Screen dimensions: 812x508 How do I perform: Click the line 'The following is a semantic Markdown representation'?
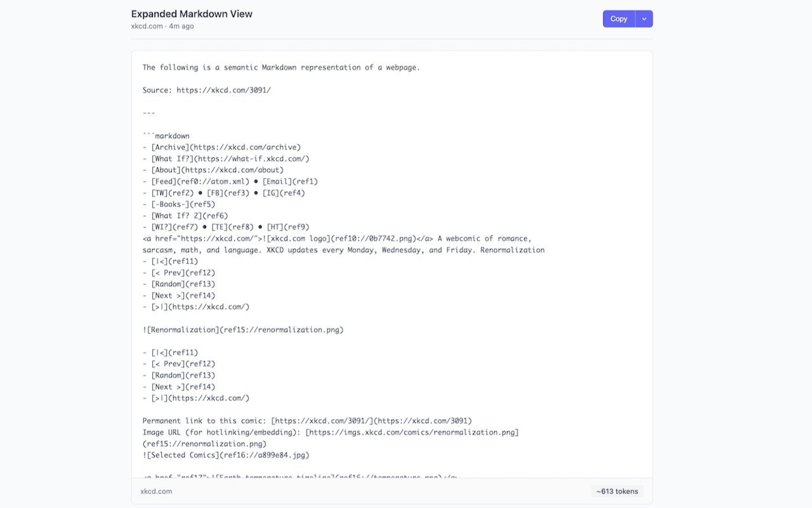tap(281, 67)
